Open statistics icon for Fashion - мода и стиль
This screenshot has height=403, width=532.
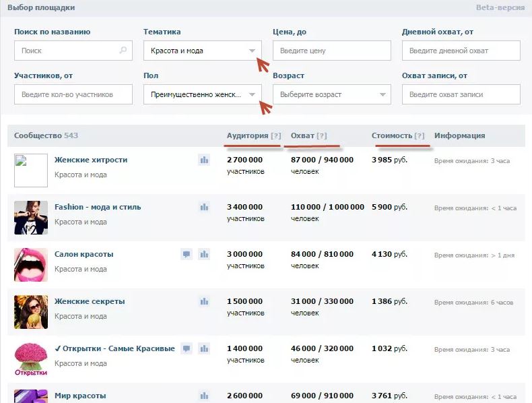pos(204,207)
